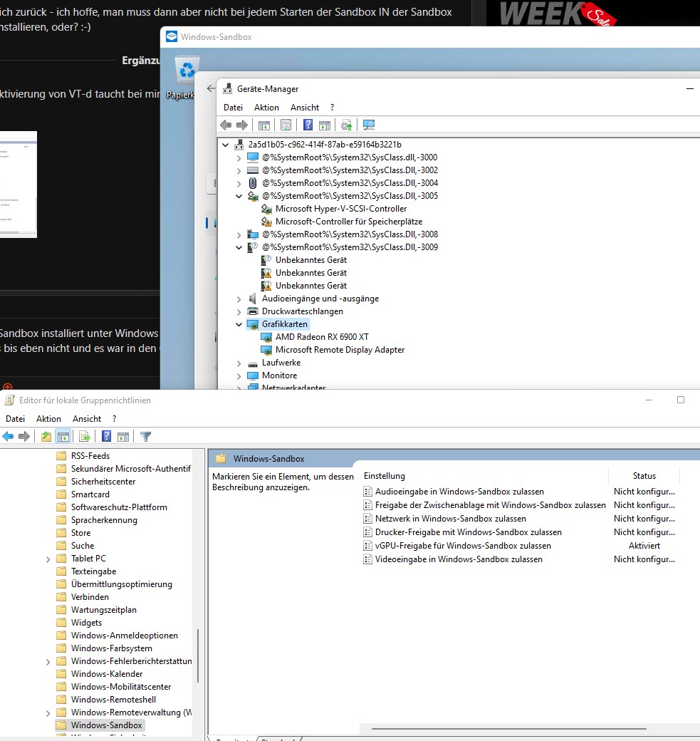Viewport: 700px width, 741px height.
Task: Collapse Grafikkarten node
Action: [239, 325]
